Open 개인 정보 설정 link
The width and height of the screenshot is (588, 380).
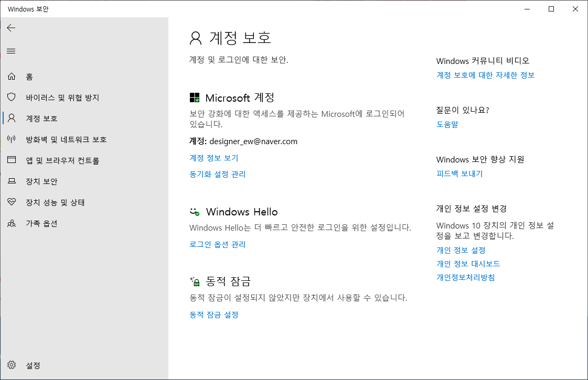coord(461,250)
